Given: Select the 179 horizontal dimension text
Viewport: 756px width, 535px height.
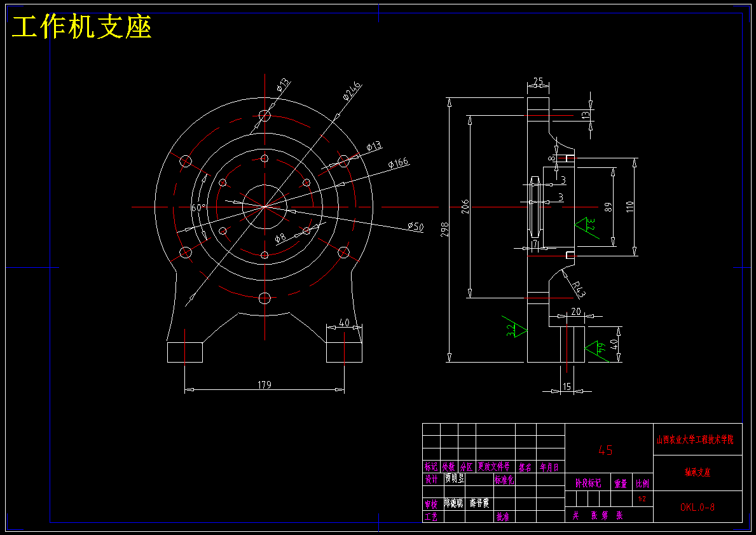Looking at the screenshot, I should [x=265, y=385].
